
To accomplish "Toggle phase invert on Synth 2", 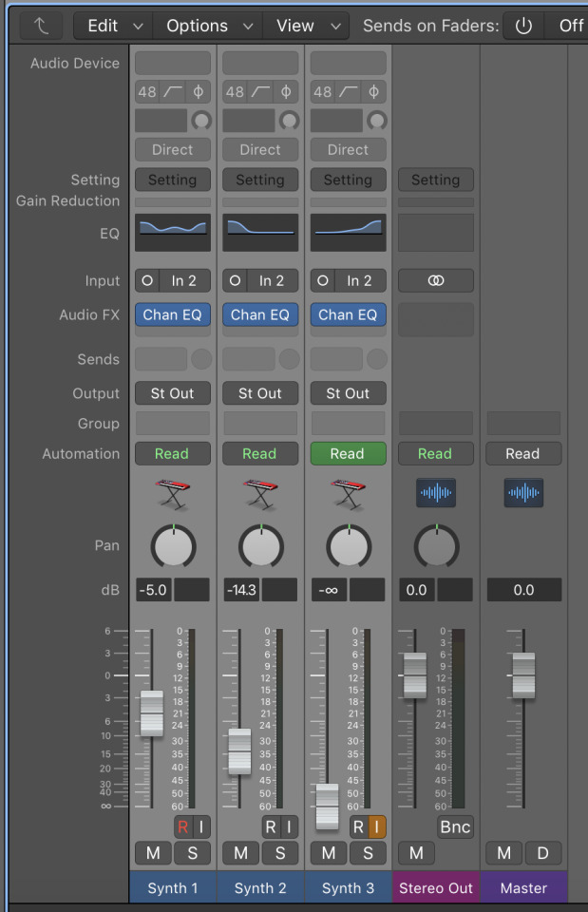I will point(286,91).
